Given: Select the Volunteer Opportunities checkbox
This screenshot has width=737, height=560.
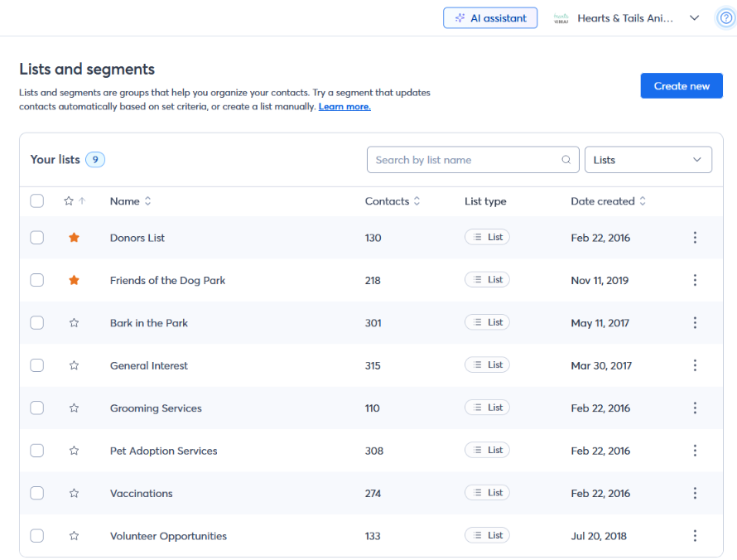Looking at the screenshot, I should click(36, 535).
